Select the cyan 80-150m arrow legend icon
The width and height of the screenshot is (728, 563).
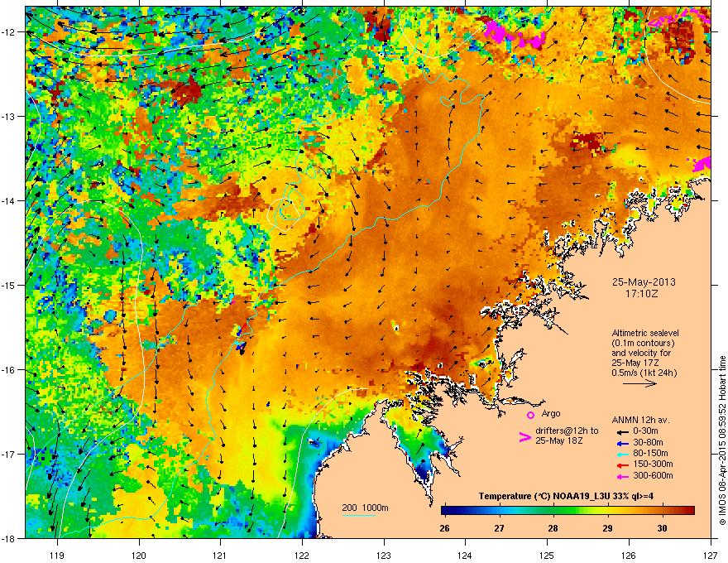click(621, 454)
